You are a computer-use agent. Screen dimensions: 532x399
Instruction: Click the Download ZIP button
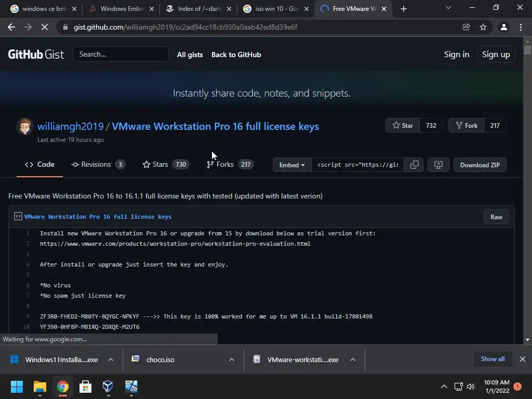(x=480, y=165)
